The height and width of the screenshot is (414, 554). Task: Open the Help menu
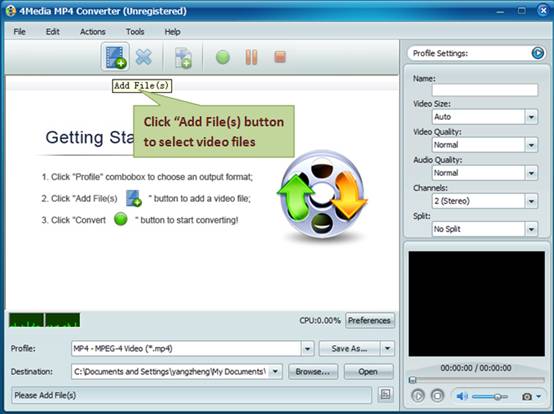pyautogui.click(x=172, y=32)
